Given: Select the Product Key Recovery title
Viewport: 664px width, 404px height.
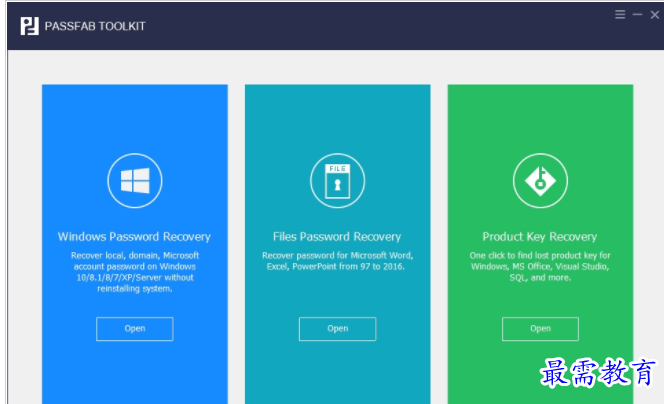Looking at the screenshot, I should click(540, 237).
